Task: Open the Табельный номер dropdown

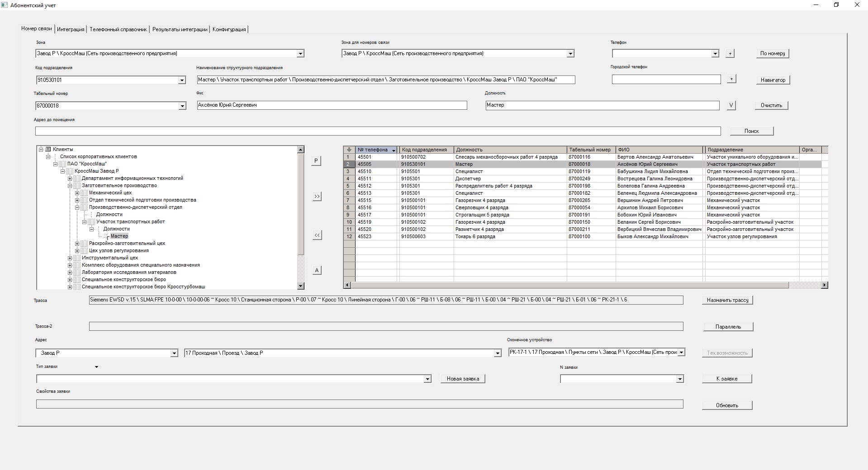Action: click(182, 106)
